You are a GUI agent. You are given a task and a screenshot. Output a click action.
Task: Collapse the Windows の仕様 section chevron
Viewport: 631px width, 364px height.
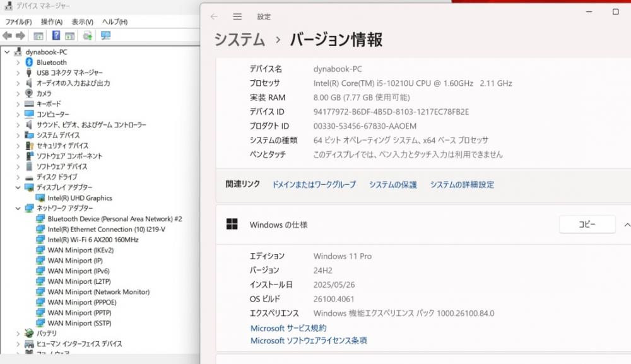coord(627,225)
